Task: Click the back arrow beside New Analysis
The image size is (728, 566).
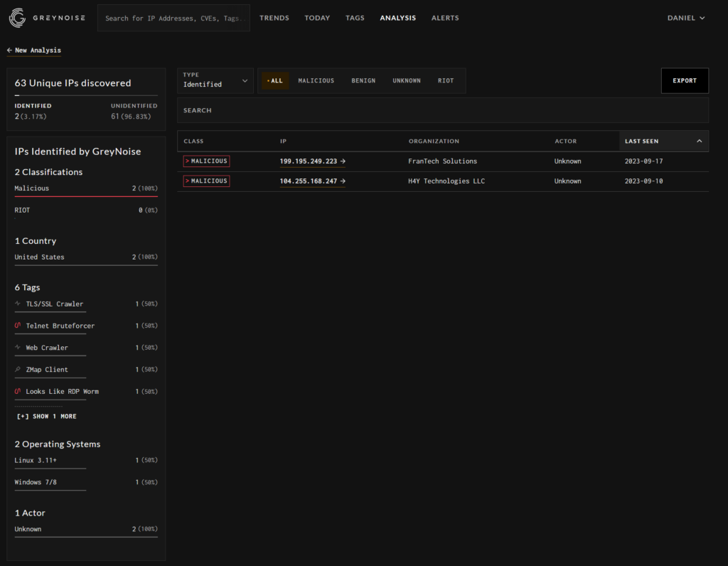Action: (9, 50)
